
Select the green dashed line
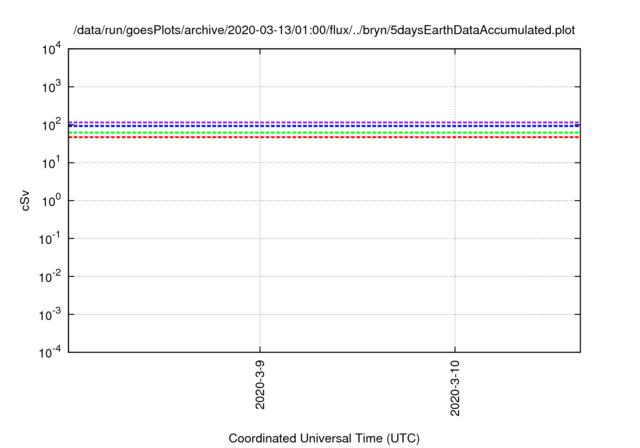(x=324, y=133)
